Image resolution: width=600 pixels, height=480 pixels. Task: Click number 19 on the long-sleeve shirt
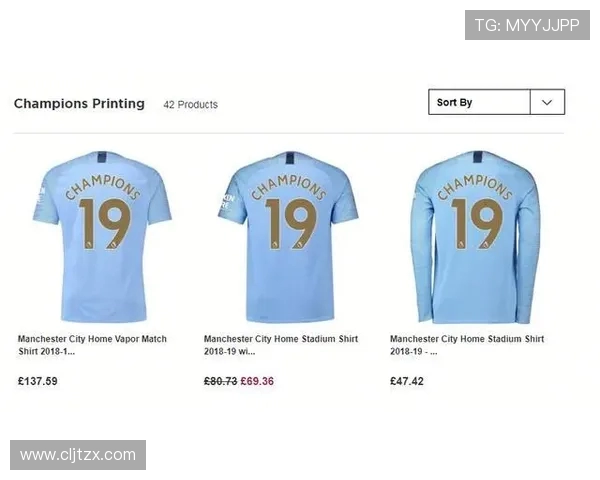(x=477, y=224)
